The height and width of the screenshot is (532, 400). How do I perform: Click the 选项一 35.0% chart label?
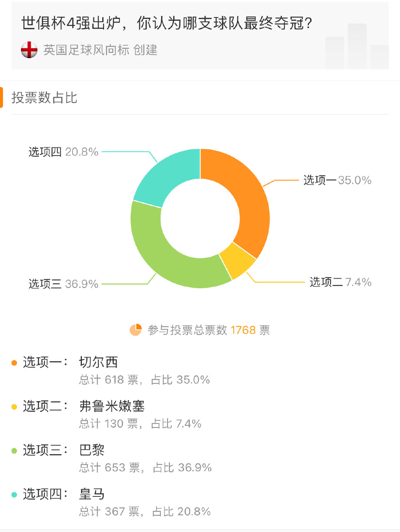(x=337, y=180)
